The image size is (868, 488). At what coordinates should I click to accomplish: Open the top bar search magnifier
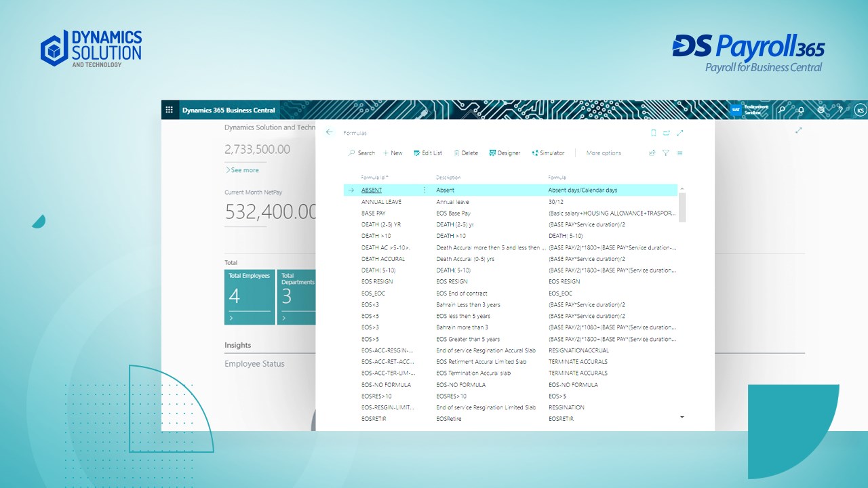(782, 110)
